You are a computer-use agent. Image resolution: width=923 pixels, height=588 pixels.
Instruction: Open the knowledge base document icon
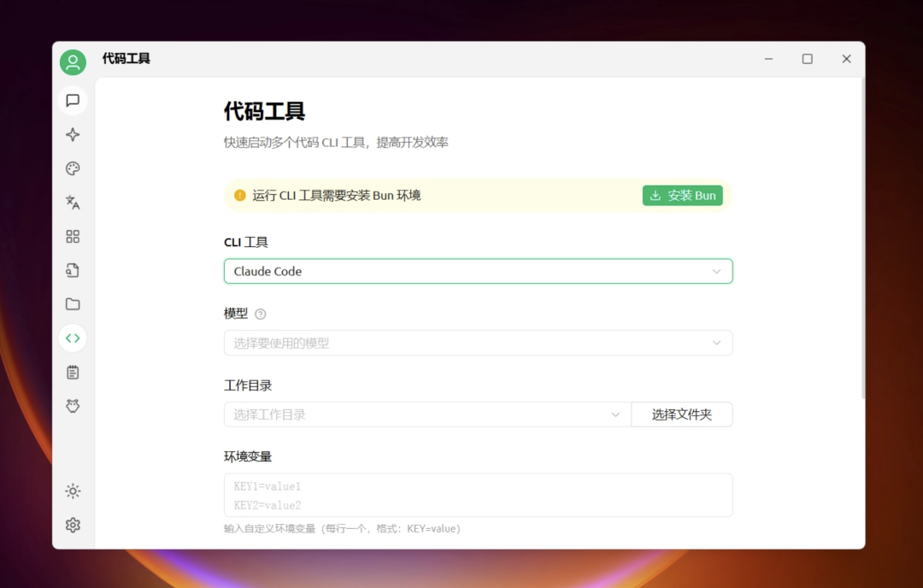[x=73, y=271]
